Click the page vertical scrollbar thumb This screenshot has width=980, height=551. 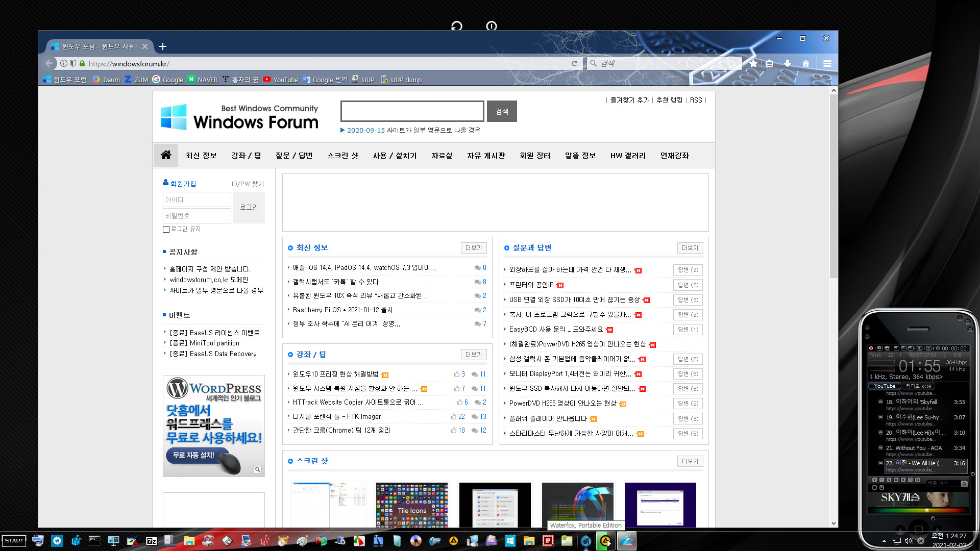(x=834, y=186)
